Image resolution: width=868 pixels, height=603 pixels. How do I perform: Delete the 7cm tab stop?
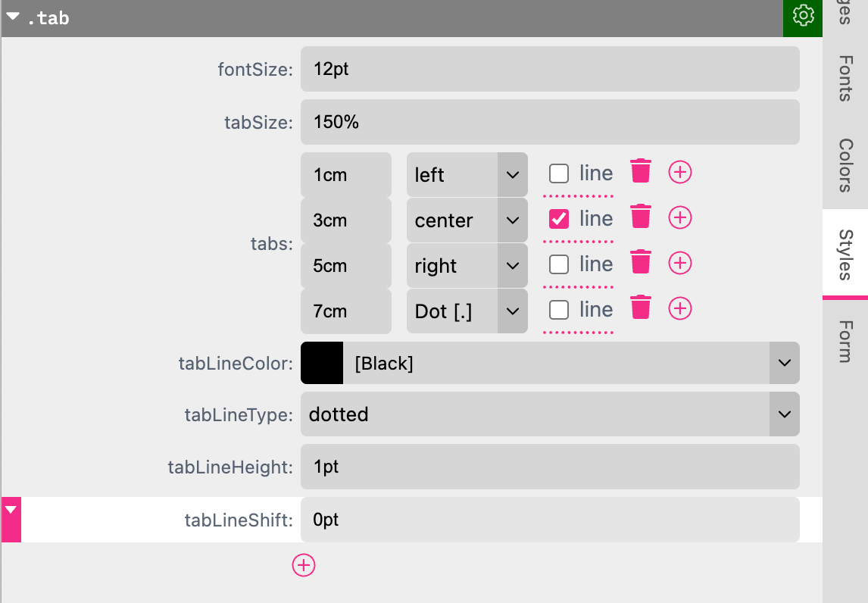(x=641, y=308)
